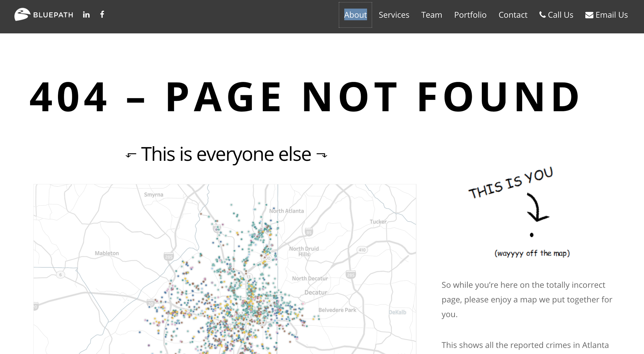This screenshot has height=354, width=644.
Task: Click the 404 – Page Not Found heading
Action: click(304, 96)
